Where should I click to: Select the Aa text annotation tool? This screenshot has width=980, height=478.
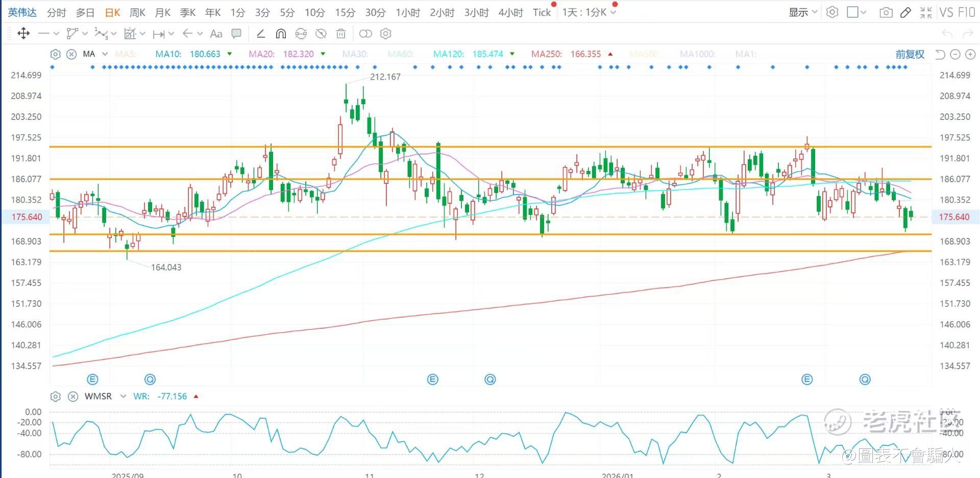216,34
